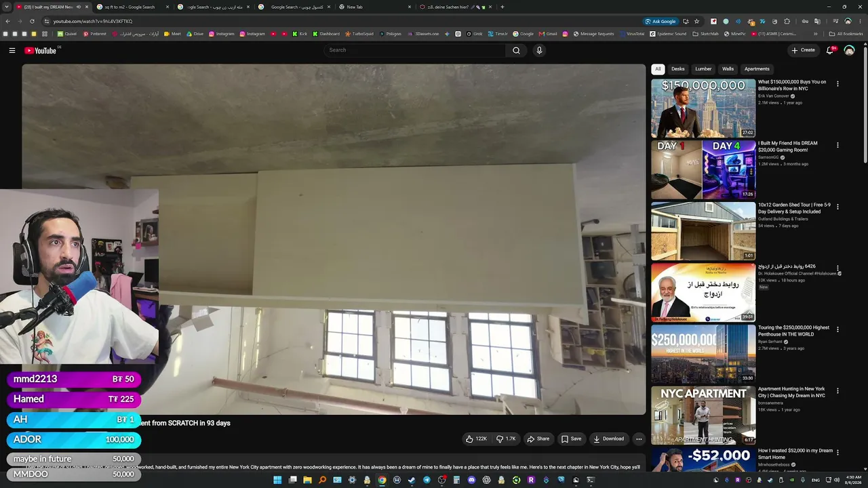The image size is (868, 488).
Task: Open Windows Start menu
Action: point(277,480)
